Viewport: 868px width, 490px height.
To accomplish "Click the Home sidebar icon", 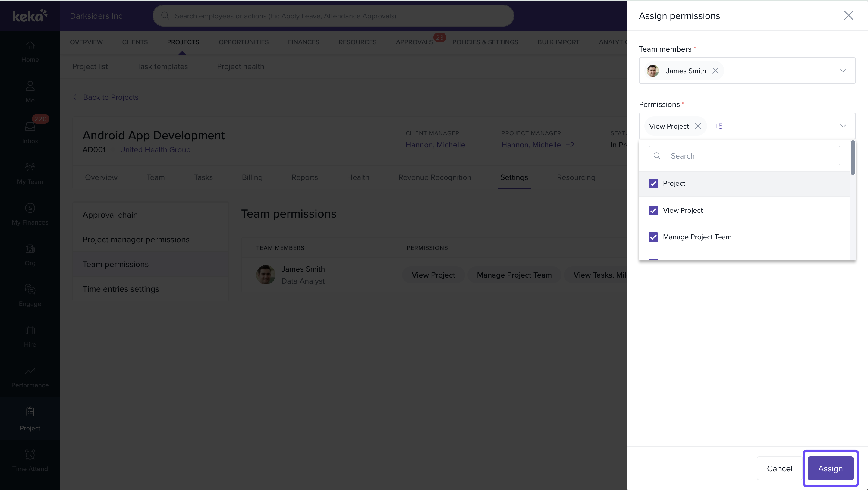I will (30, 51).
